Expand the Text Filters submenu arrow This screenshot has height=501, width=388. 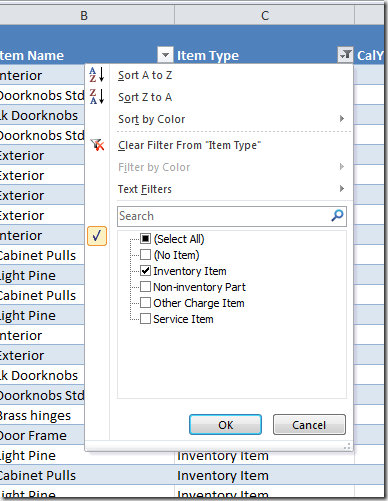(x=342, y=189)
